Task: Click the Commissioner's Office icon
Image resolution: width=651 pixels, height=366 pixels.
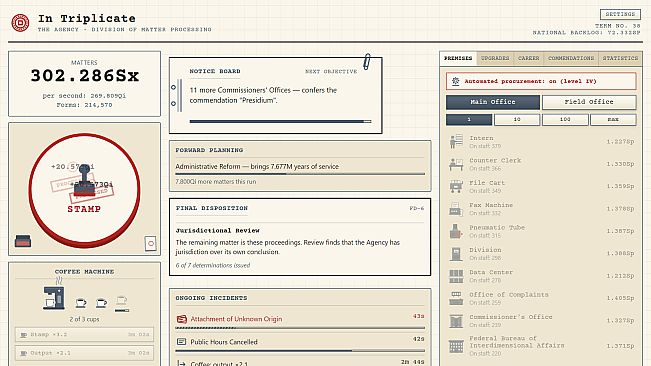Action: 456,321
